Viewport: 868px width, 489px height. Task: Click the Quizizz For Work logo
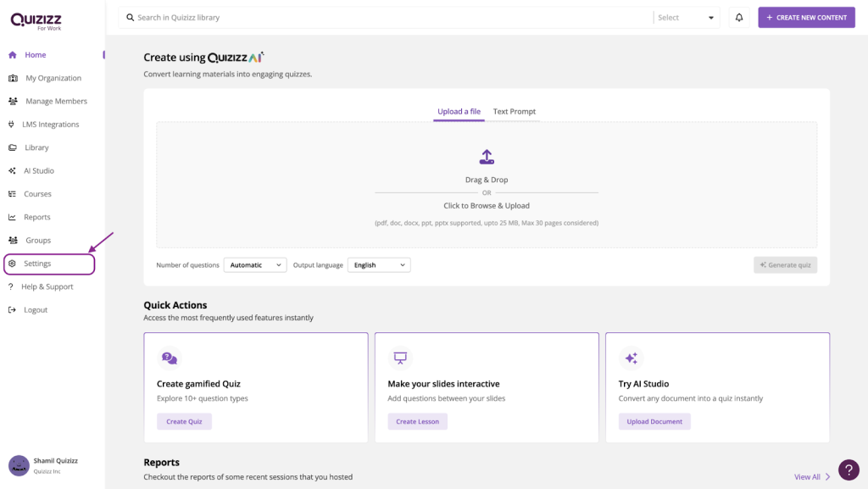(x=36, y=21)
